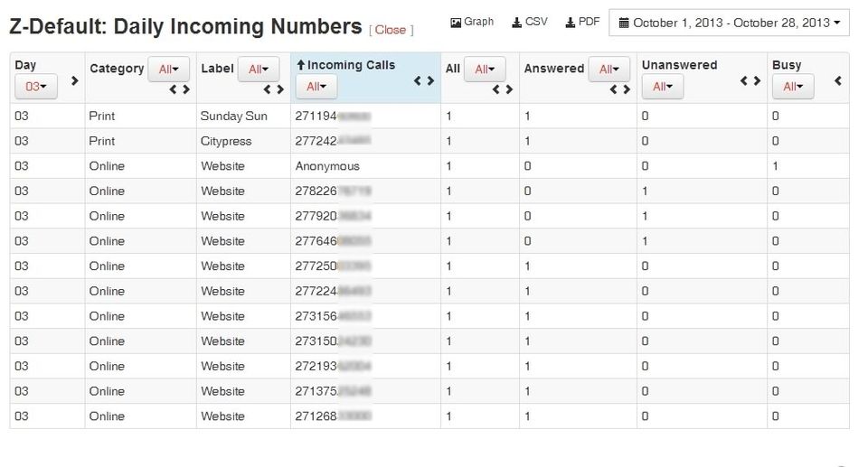Click the sort arrow on Incoming Calls
This screenshot has width=868, height=467.
[300, 65]
